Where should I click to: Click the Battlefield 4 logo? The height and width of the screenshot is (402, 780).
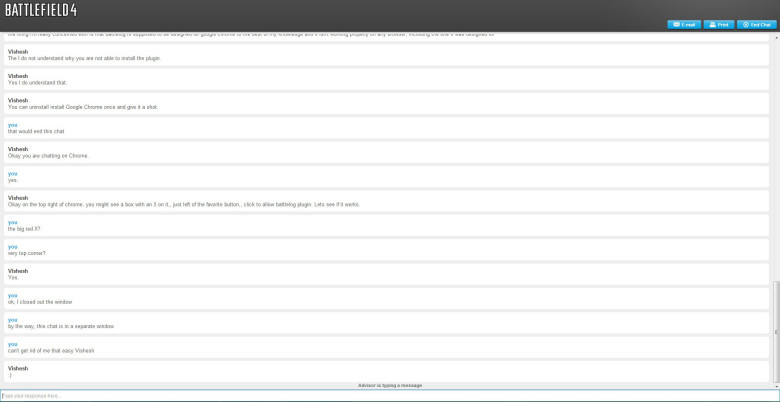pyautogui.click(x=41, y=10)
